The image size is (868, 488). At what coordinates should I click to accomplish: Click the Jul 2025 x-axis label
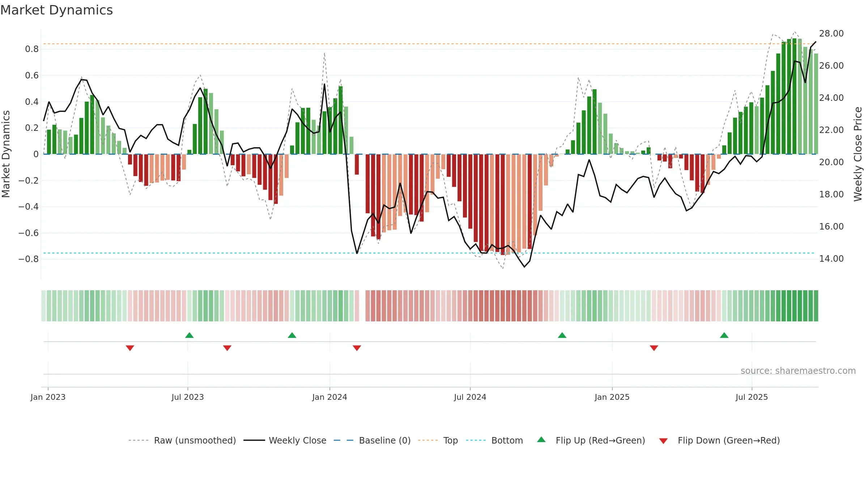pos(752,397)
